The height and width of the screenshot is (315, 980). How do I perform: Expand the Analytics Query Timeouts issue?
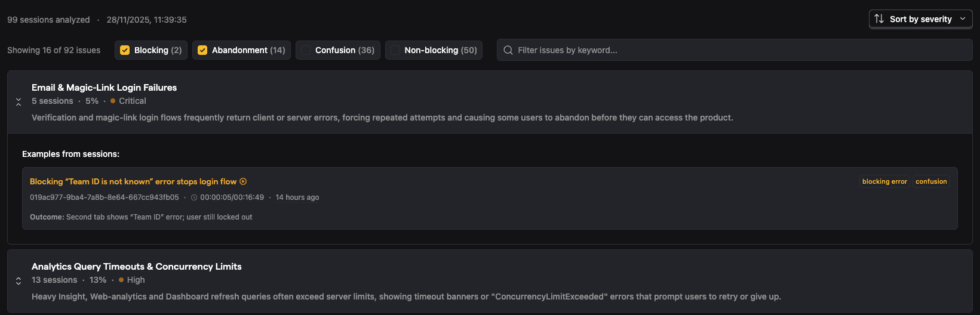(19, 281)
